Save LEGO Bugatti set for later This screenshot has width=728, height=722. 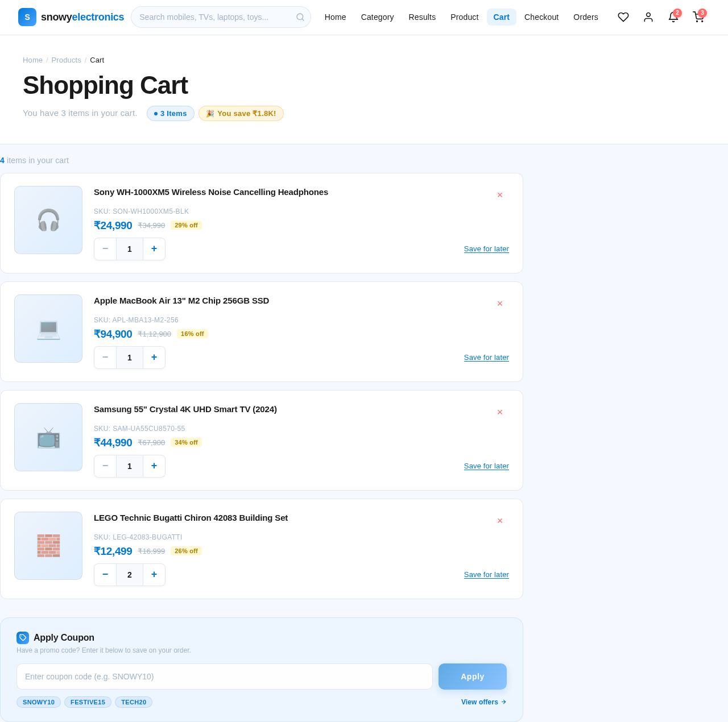[x=486, y=575]
